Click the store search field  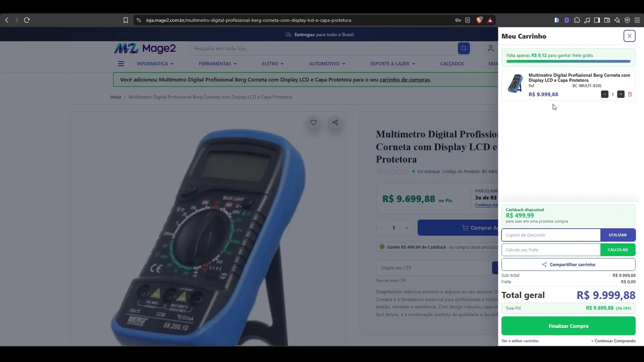pos(324,48)
